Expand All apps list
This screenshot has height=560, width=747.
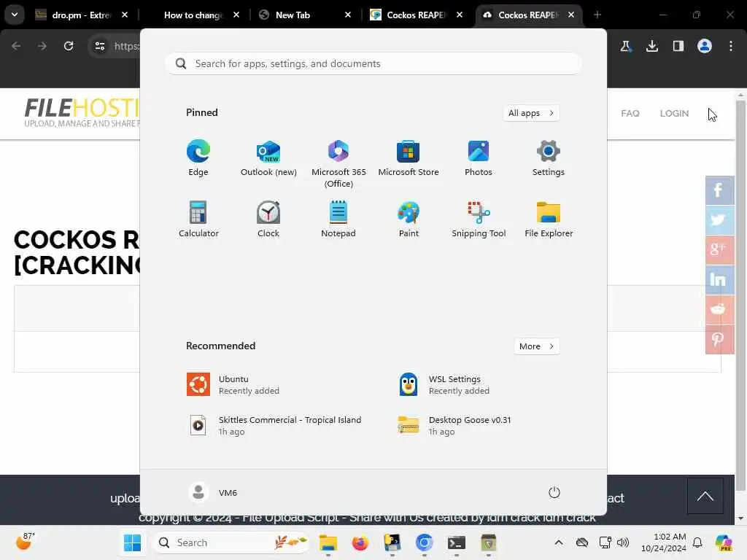click(531, 113)
